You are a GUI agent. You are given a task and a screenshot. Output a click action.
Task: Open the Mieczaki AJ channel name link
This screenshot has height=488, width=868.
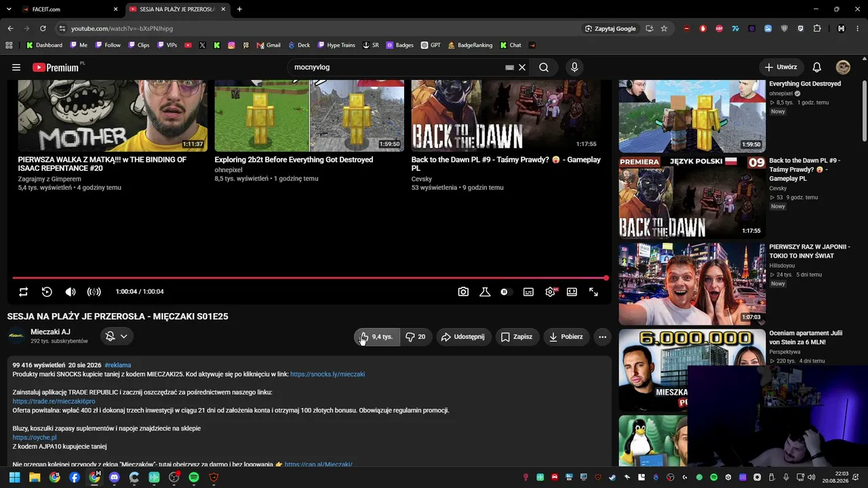tap(50, 332)
